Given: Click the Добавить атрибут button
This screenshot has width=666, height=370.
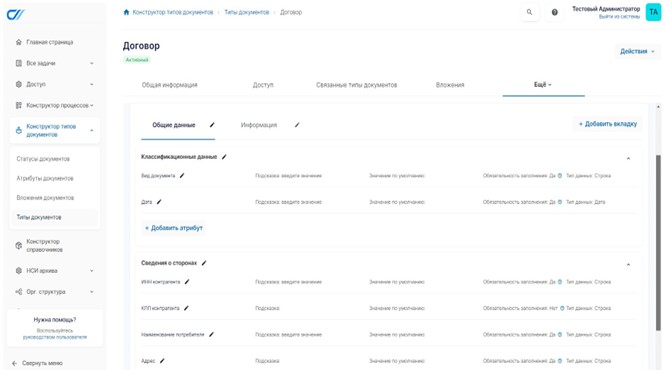Looking at the screenshot, I should pyautogui.click(x=174, y=228).
